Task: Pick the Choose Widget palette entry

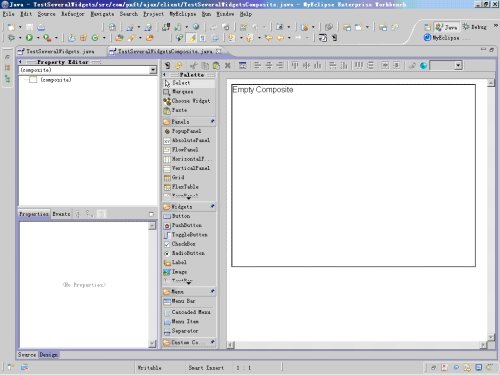Action: point(189,101)
